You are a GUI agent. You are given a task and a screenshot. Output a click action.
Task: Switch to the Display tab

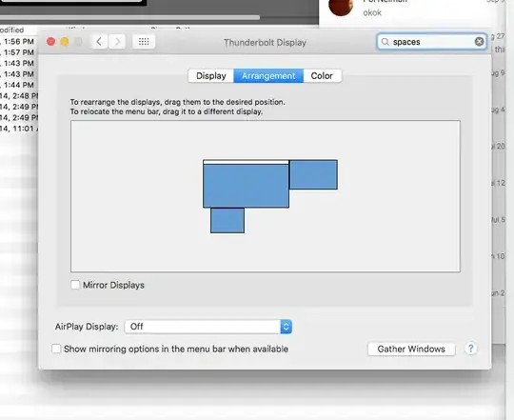210,76
